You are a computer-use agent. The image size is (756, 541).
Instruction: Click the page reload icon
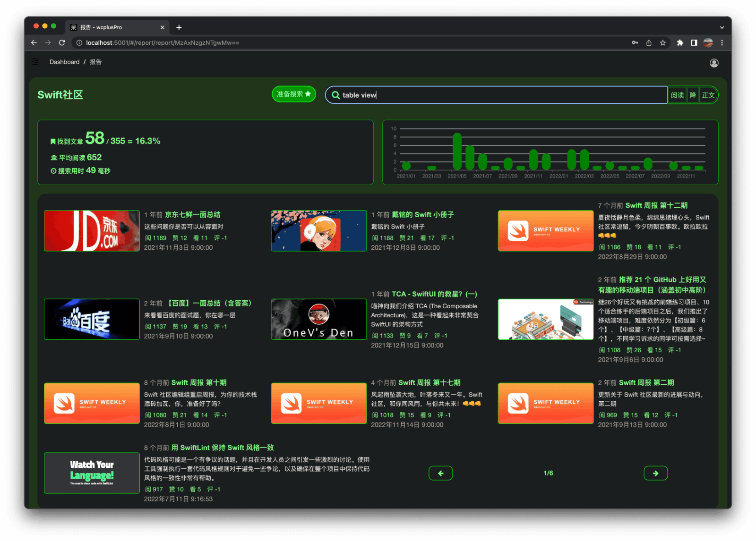[x=63, y=42]
